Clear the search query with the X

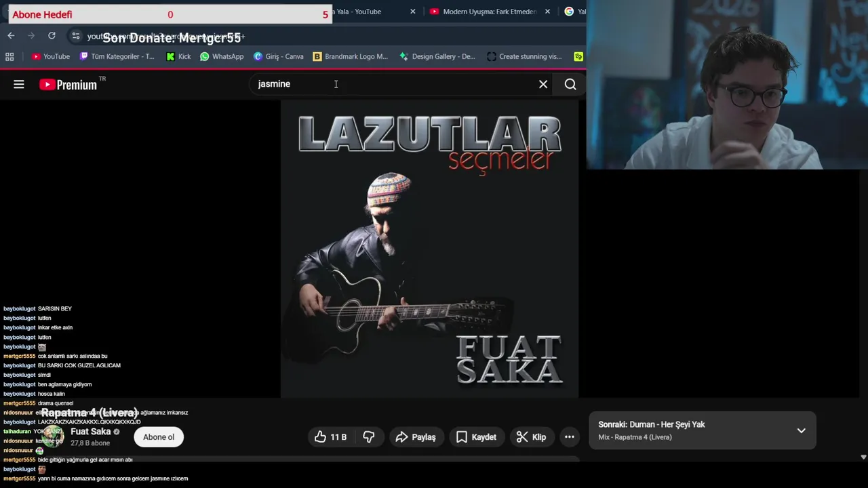[x=543, y=84]
